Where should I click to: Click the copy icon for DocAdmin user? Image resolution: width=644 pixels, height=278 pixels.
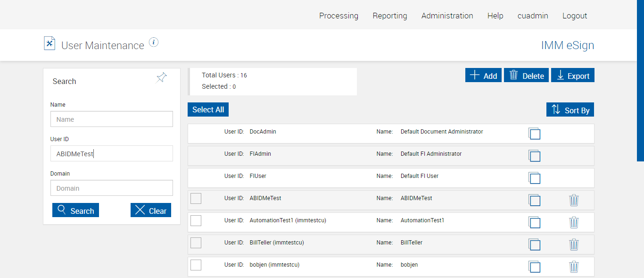tap(534, 134)
